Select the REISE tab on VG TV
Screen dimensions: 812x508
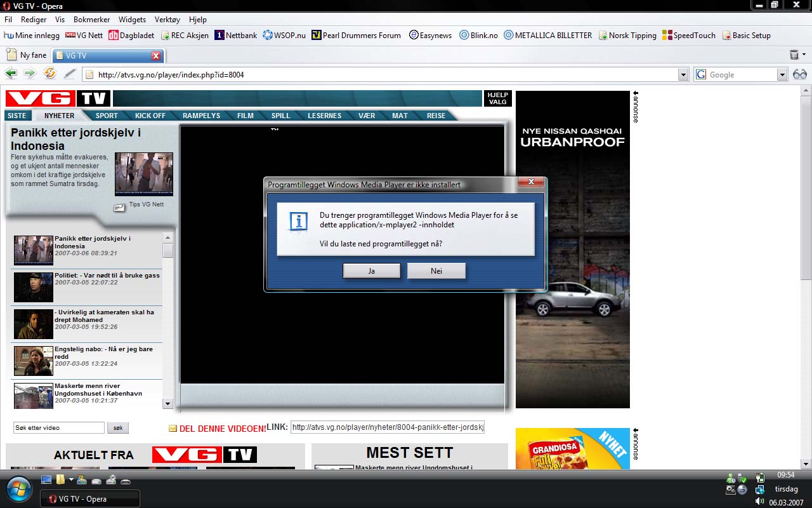tap(436, 116)
